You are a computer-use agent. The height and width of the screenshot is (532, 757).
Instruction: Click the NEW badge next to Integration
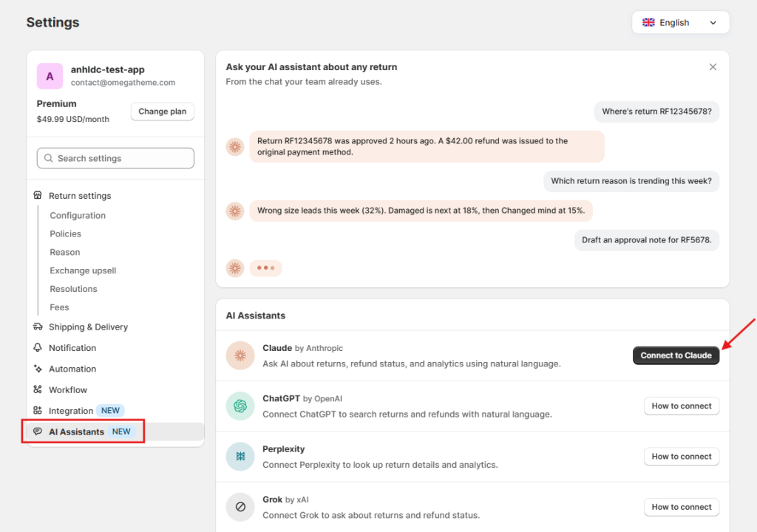(110, 410)
